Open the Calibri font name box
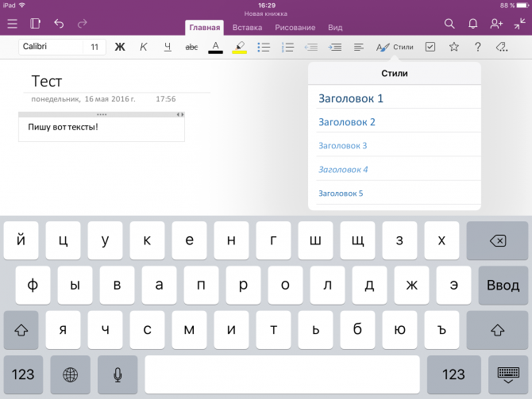The height and width of the screenshot is (399, 532). [51, 47]
